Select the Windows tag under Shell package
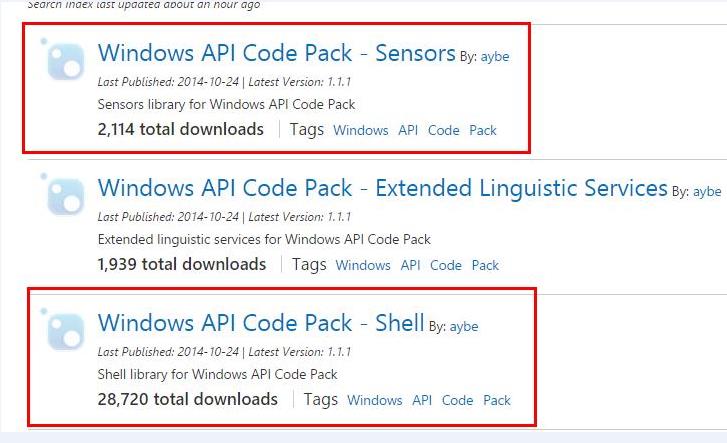This screenshot has width=727, height=443. (375, 400)
